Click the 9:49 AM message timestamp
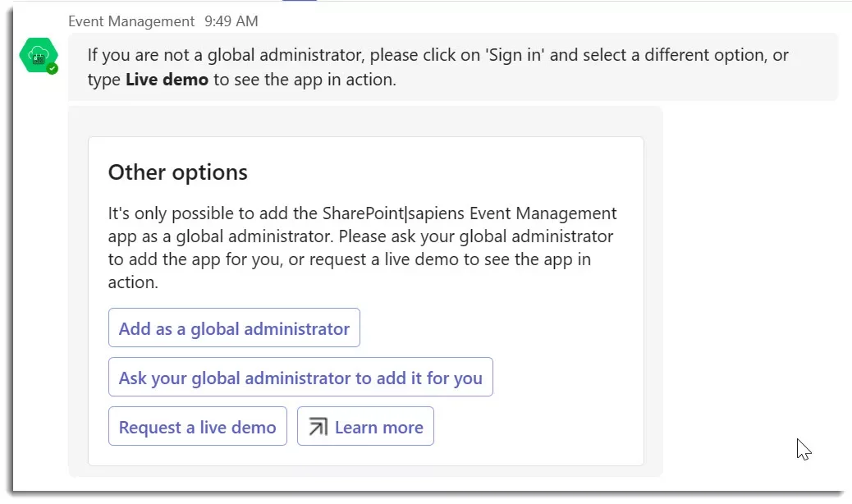 231,21
